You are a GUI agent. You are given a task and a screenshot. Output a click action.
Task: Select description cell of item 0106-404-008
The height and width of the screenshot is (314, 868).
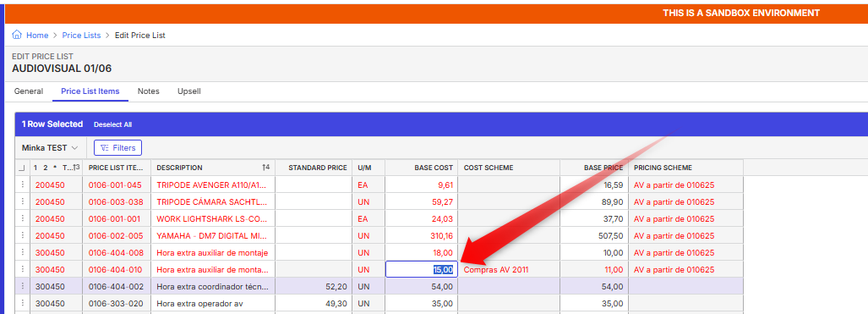click(x=213, y=252)
